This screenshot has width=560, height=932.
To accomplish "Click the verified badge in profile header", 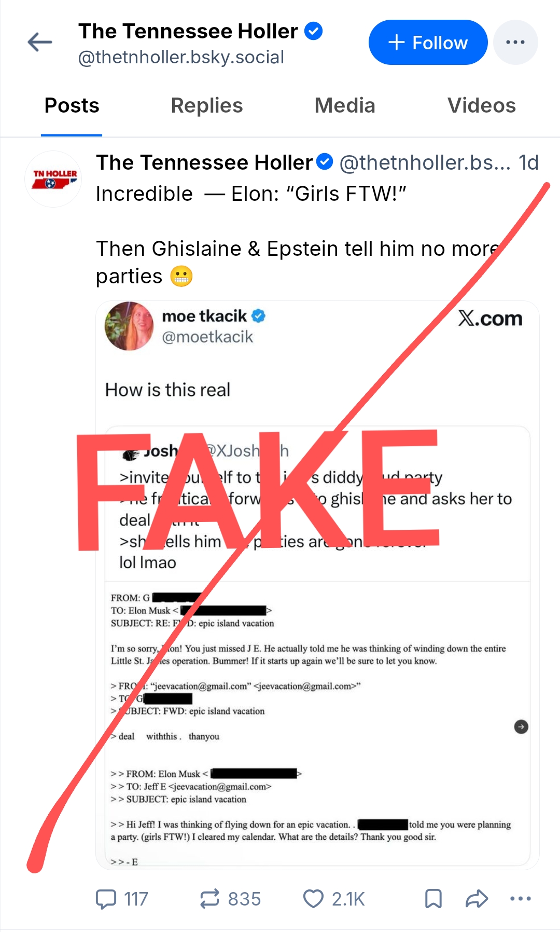I will click(313, 31).
